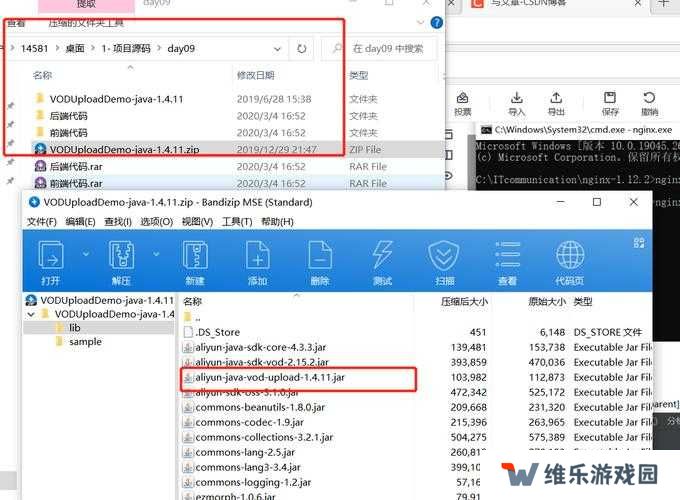Sort by 原始大小 column
Image resolution: width=680 pixels, height=500 pixels.
tap(546, 301)
